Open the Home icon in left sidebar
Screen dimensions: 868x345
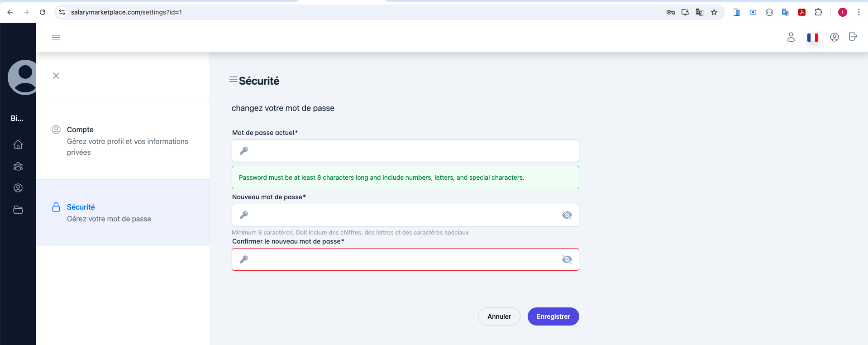pyautogui.click(x=18, y=144)
